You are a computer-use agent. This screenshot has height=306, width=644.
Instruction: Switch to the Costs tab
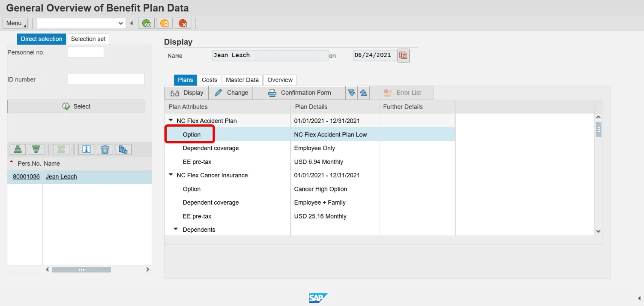[210, 80]
